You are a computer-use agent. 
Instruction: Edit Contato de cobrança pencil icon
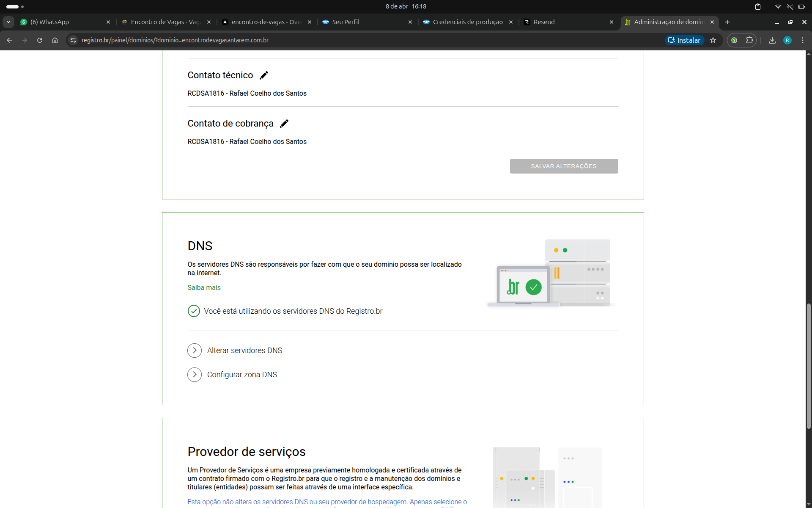pyautogui.click(x=284, y=124)
